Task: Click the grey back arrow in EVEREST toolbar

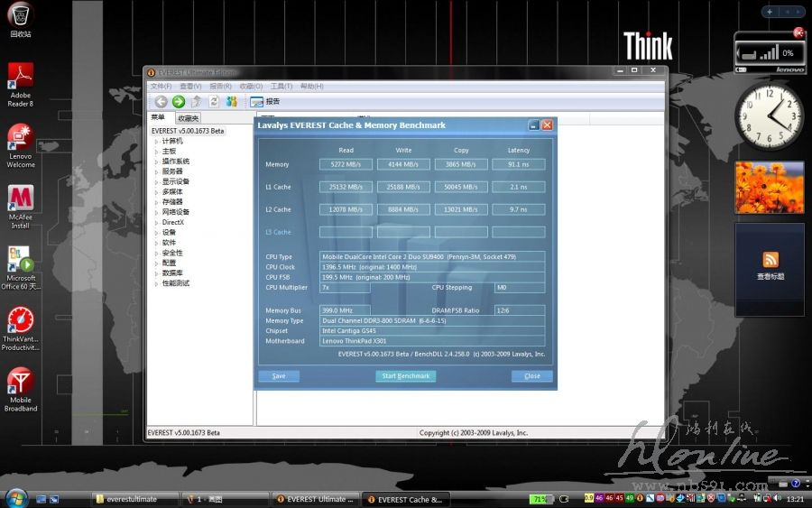Action: (161, 102)
